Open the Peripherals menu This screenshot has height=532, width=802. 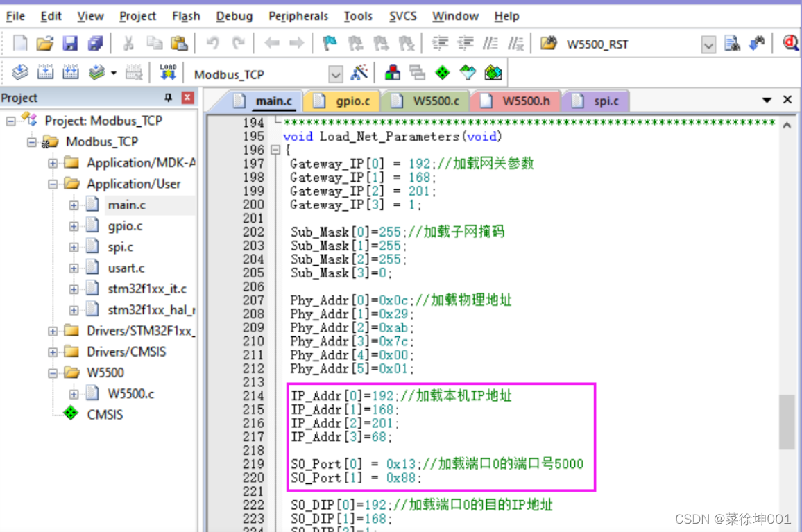(x=298, y=17)
